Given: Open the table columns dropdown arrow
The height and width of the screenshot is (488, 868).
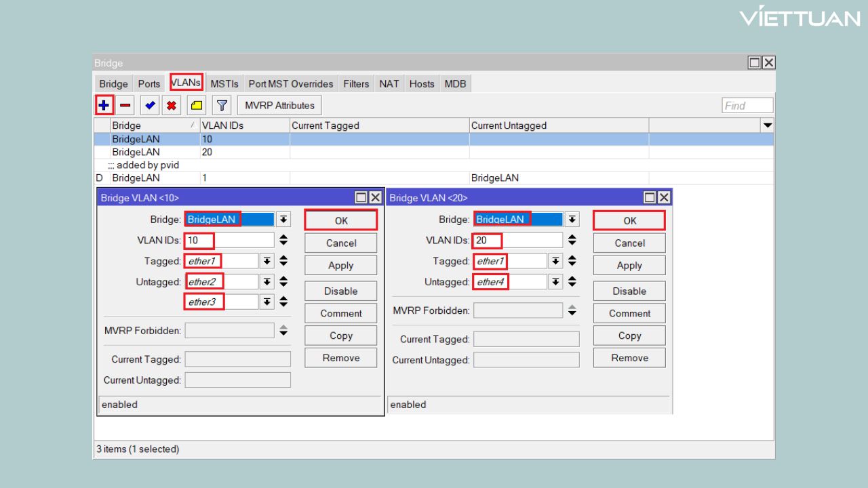Looking at the screenshot, I should pos(768,125).
